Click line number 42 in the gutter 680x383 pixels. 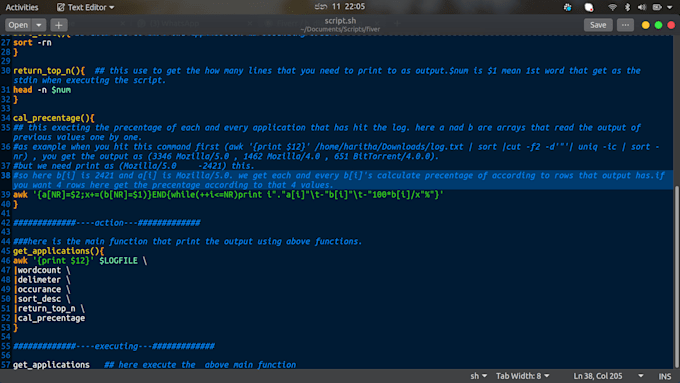click(x=5, y=223)
